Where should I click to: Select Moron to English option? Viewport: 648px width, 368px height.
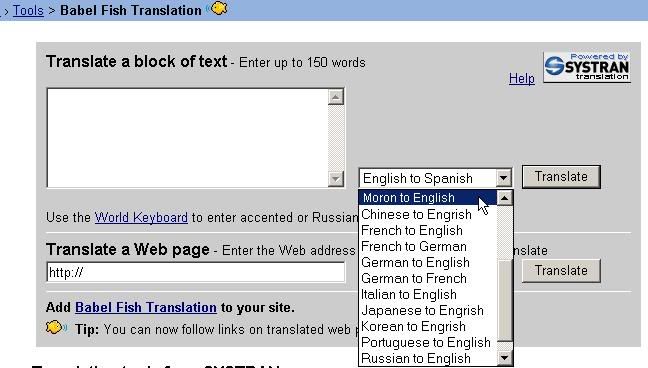(x=428, y=198)
